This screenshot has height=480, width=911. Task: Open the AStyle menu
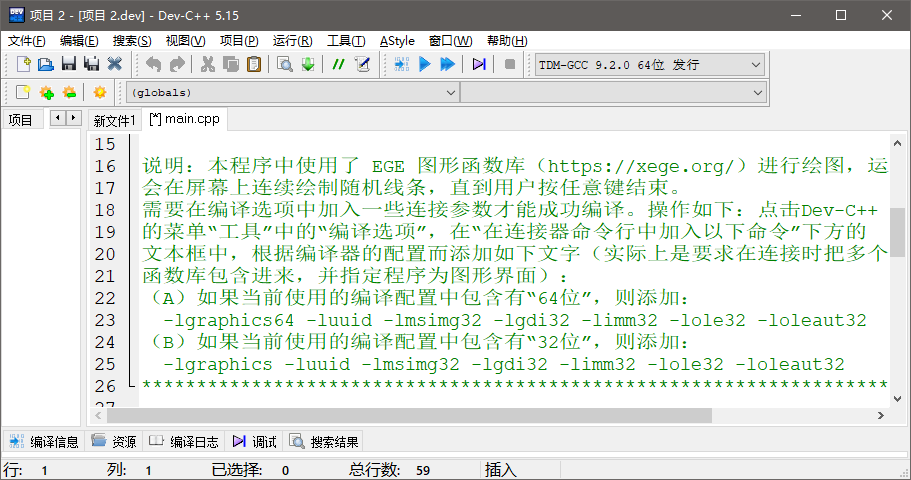tap(397, 41)
